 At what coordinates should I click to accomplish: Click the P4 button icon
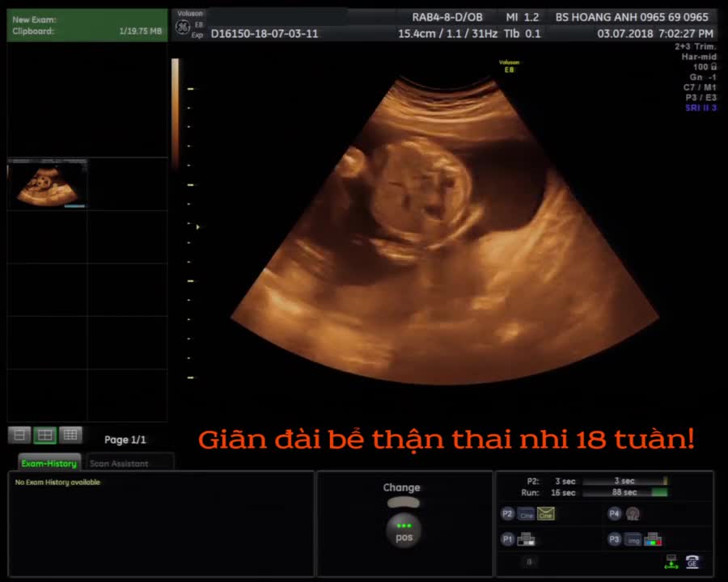coord(614,513)
